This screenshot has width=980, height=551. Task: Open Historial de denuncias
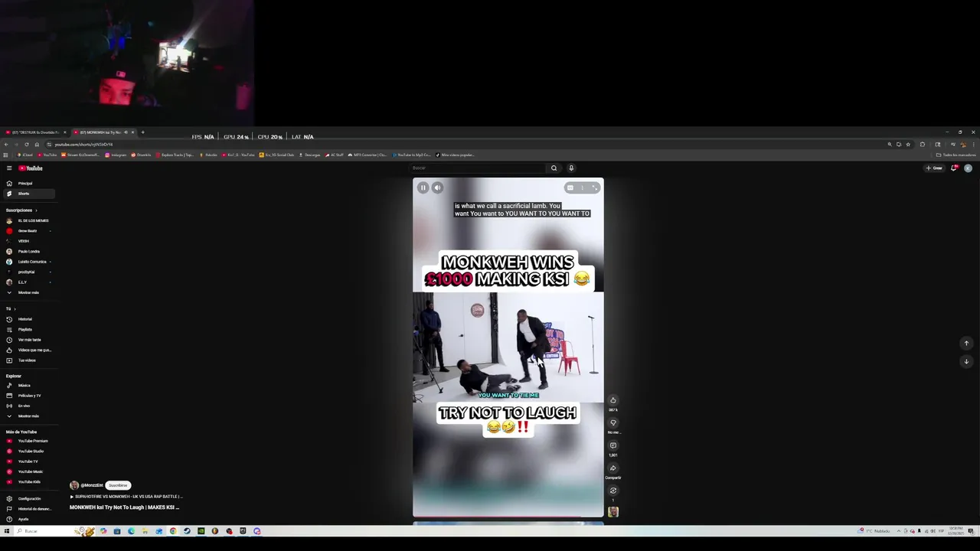pos(28,509)
